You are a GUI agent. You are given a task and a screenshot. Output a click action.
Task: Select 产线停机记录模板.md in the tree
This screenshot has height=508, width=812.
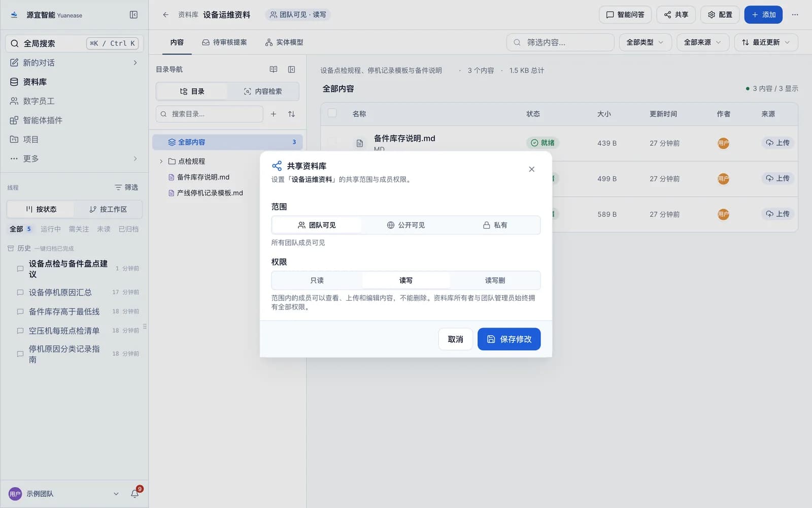coord(210,193)
